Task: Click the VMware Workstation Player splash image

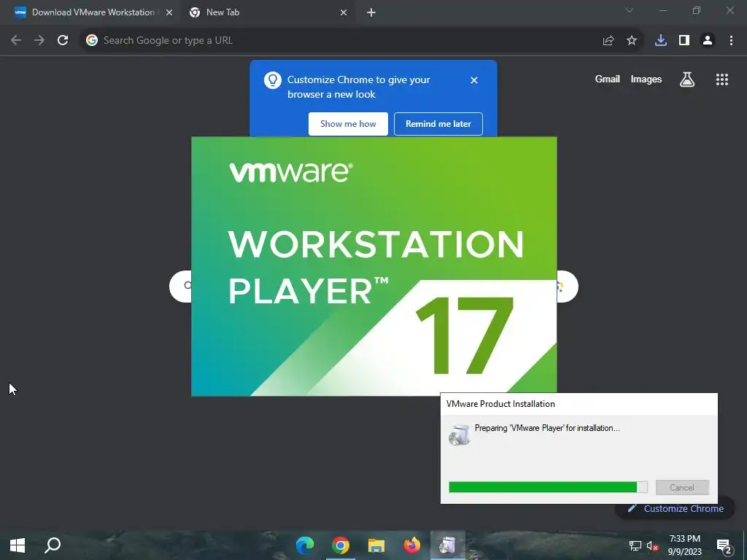Action: pyautogui.click(x=374, y=265)
